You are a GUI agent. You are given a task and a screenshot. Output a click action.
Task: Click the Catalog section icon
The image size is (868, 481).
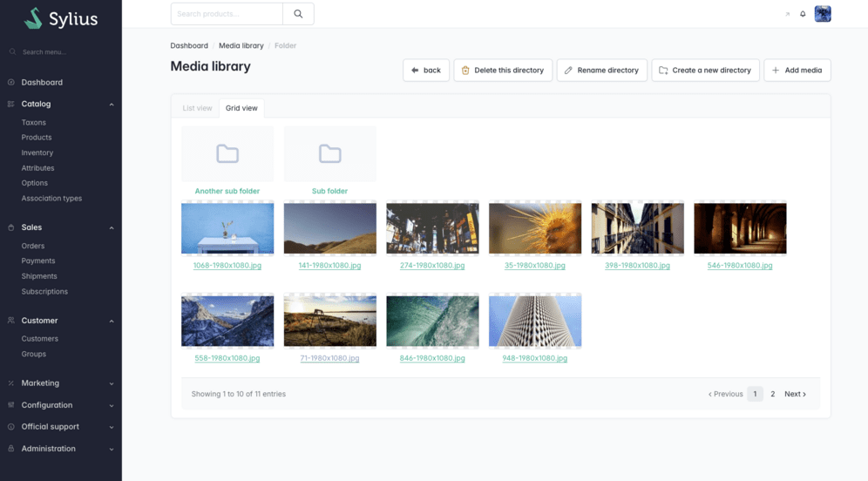11,104
